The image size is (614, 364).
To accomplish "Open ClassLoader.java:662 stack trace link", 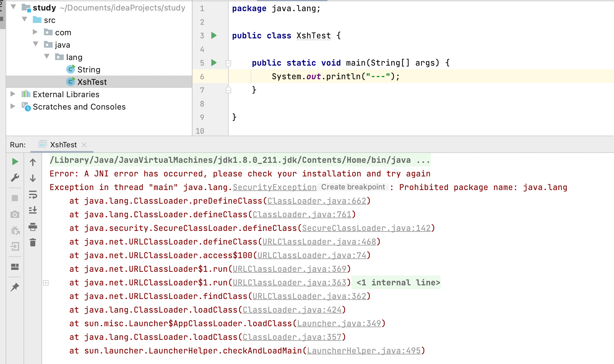I will point(317,201).
